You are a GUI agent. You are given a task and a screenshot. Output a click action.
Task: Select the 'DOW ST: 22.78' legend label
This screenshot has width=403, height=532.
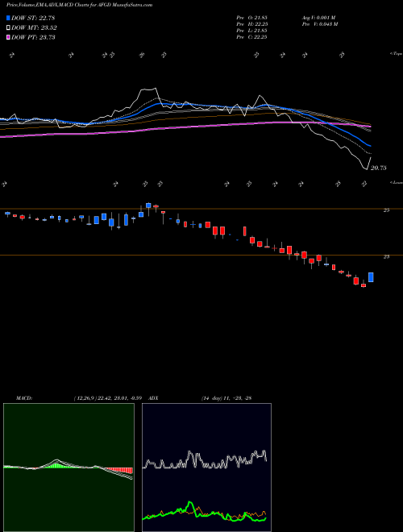tap(33, 18)
